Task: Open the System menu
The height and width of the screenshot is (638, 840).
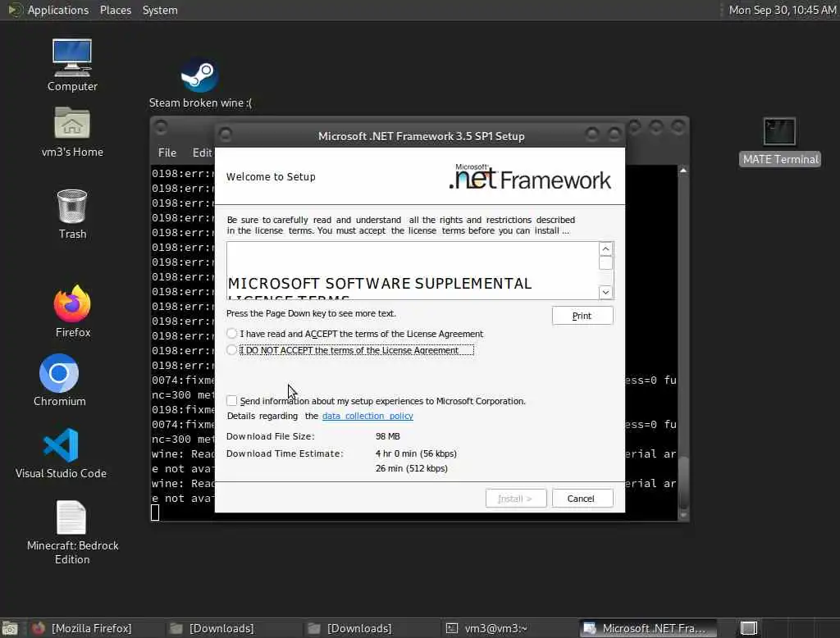Action: (160, 10)
